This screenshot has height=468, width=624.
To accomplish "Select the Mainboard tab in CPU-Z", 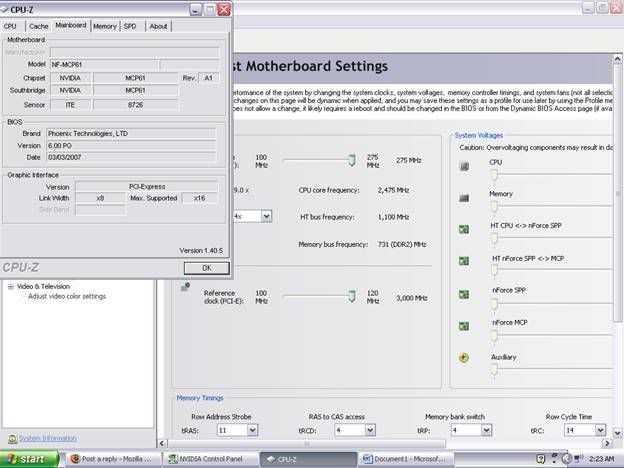I will [71, 25].
